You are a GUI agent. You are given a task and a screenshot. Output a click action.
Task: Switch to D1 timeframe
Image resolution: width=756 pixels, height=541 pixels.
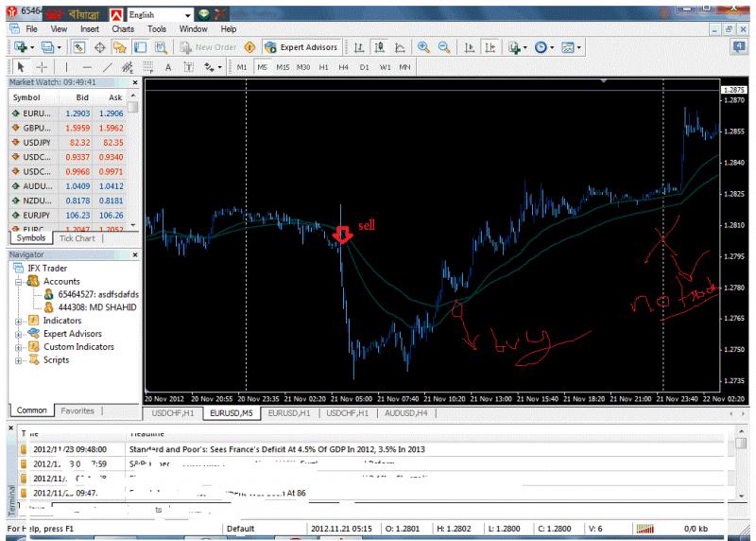(x=364, y=67)
